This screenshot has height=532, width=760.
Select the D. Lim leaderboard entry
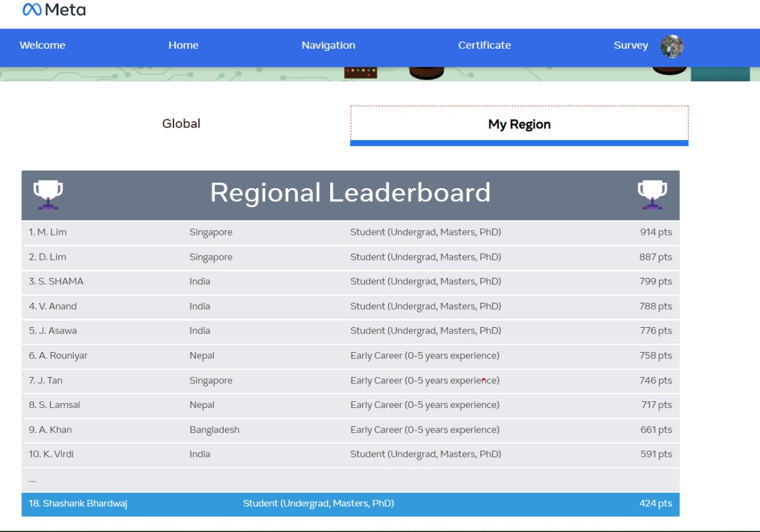tap(350, 258)
